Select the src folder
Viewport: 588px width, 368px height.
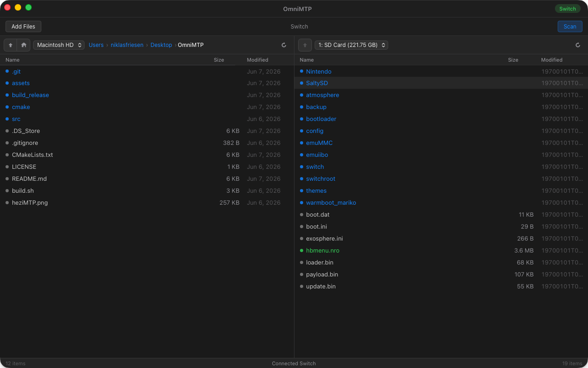(147, 119)
